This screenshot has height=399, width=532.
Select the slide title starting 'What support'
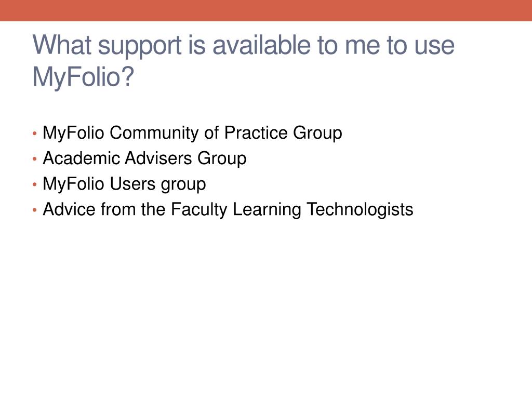[243, 61]
